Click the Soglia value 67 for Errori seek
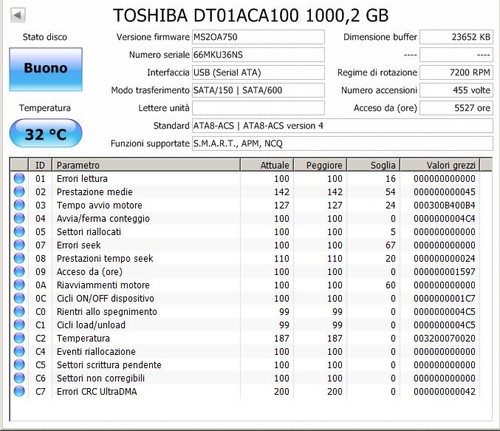The width and height of the screenshot is (500, 431). click(x=390, y=245)
